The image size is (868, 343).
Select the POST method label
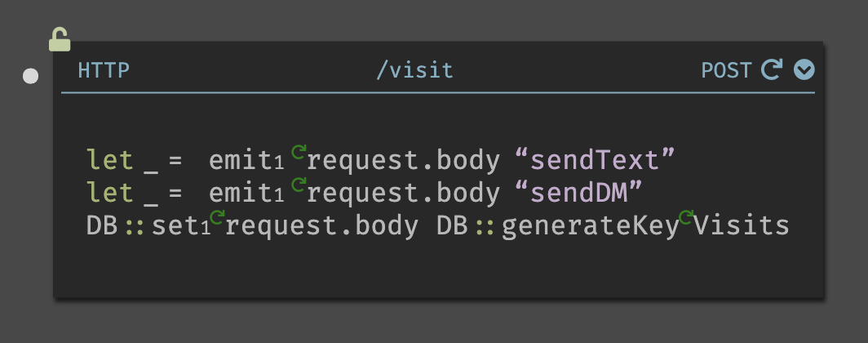(x=726, y=70)
